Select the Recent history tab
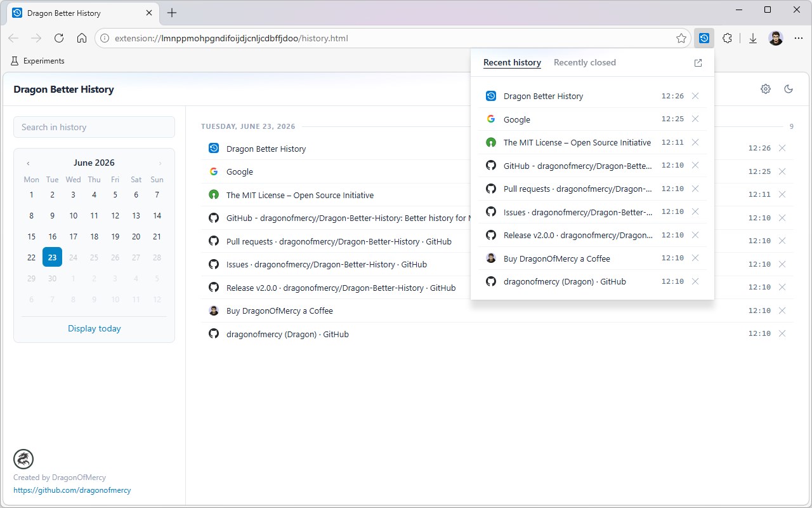The image size is (812, 508). click(512, 62)
